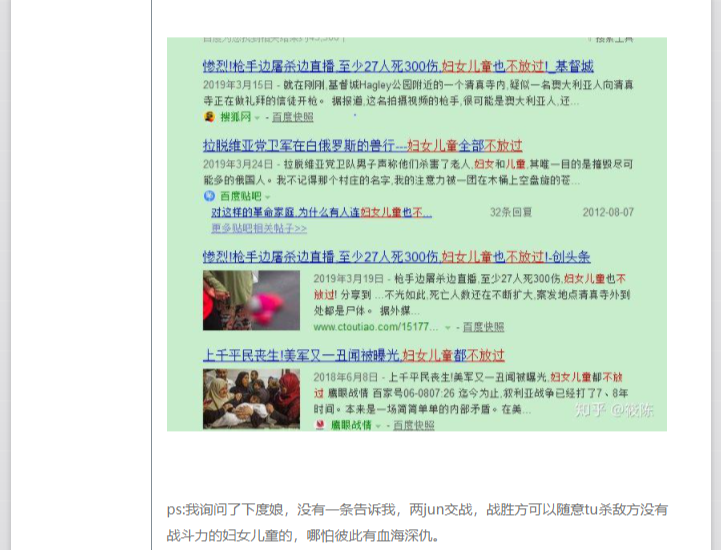Viewport: 721px width, 550px height.
Task: Click the date text 2019年3月19日
Action: click(x=349, y=279)
